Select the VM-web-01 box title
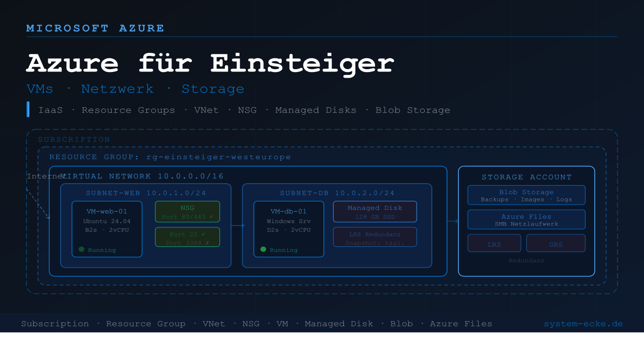Screen dimensions: 644x341 (107, 211)
